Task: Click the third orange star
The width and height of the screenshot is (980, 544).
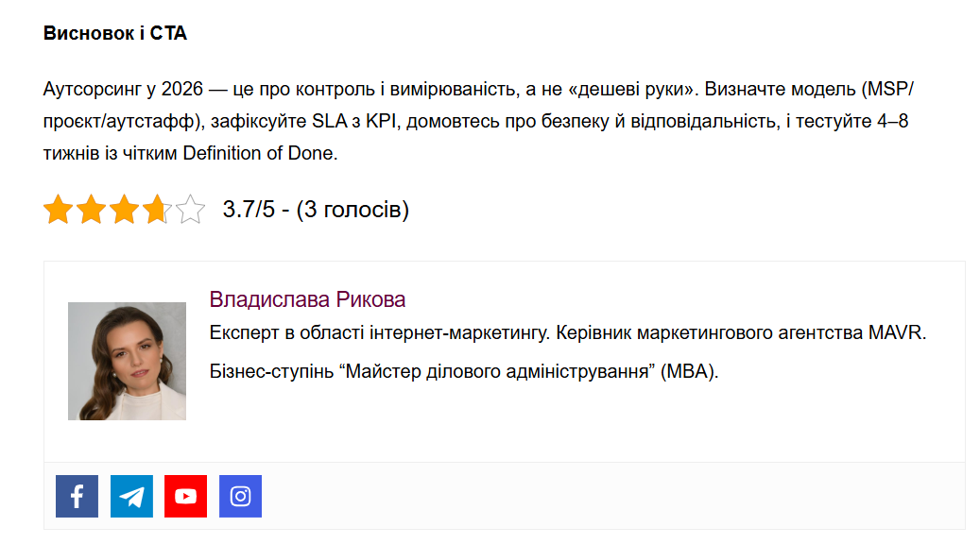Action: click(127, 210)
